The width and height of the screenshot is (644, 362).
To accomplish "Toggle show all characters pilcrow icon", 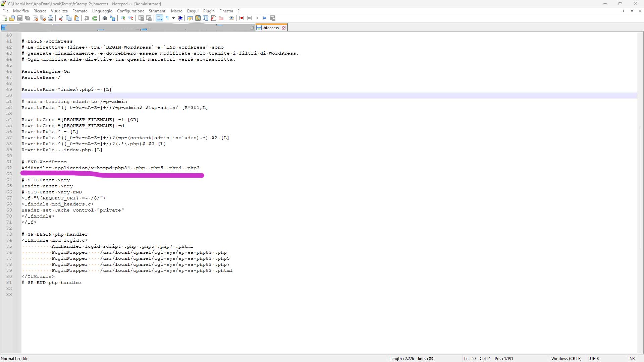I will (167, 18).
